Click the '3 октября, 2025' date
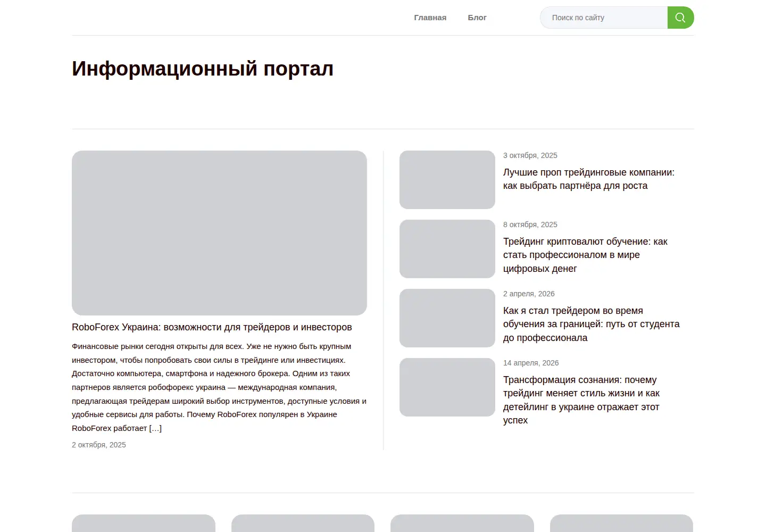The image size is (766, 532). pyautogui.click(x=530, y=155)
